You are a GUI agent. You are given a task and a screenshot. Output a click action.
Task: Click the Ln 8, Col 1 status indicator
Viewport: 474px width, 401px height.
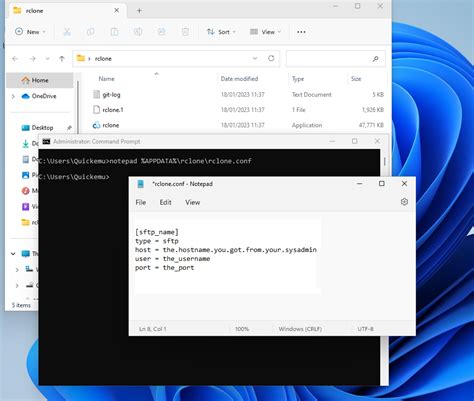pyautogui.click(x=153, y=329)
